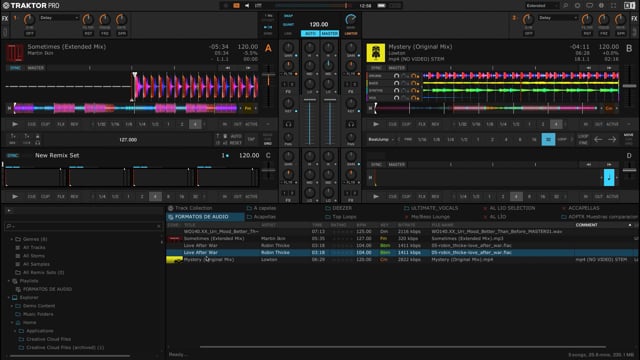The height and width of the screenshot is (360, 640).
Task: Click the Sometimes track red cover art
Action: tap(15, 53)
